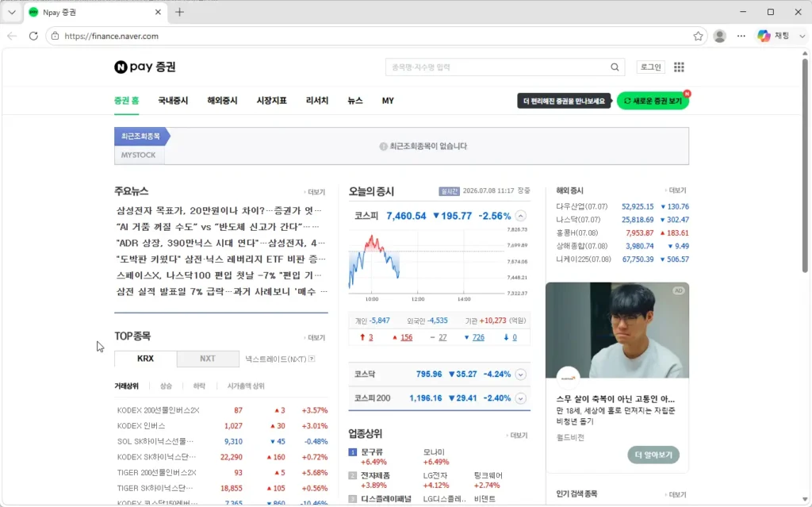The height and width of the screenshot is (507, 812).
Task: Open dropdown next to 채팅
Action: [x=802, y=36]
